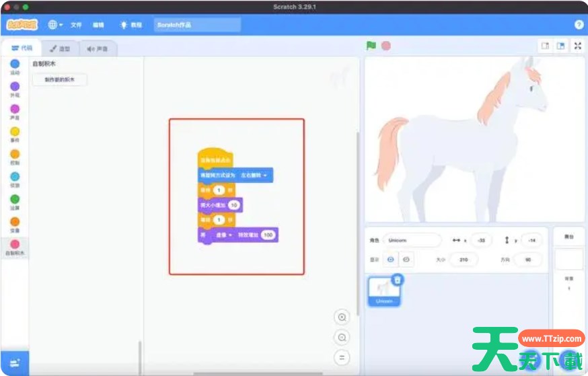Click the size change value 10

tap(233, 205)
